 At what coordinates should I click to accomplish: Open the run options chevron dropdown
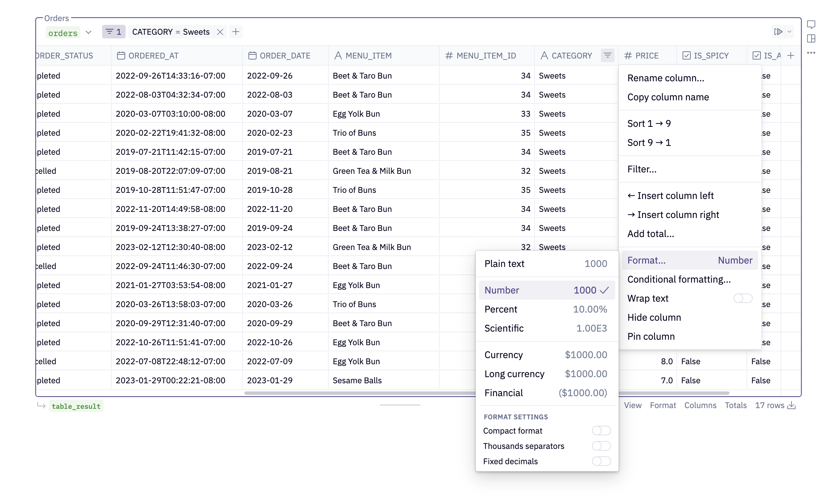789,32
